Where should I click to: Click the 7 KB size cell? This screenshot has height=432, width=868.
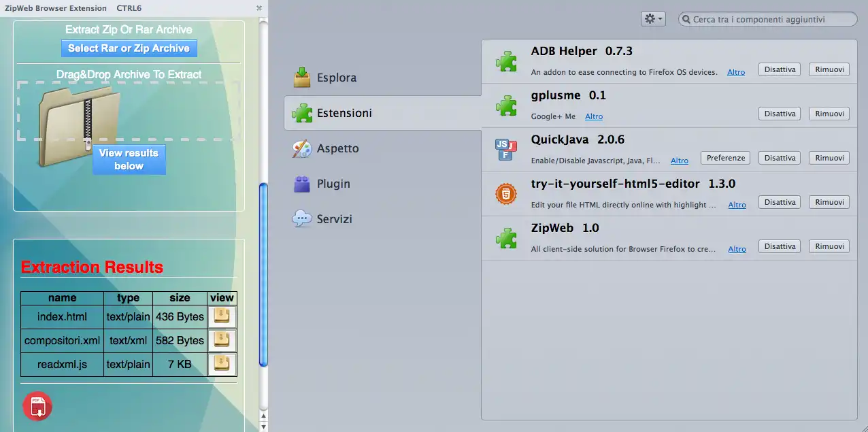click(180, 364)
